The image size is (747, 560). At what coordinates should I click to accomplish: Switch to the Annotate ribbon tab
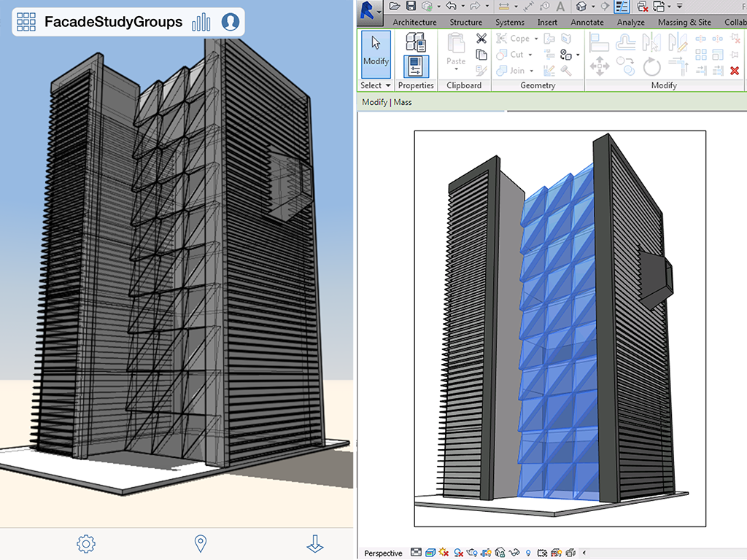point(587,22)
